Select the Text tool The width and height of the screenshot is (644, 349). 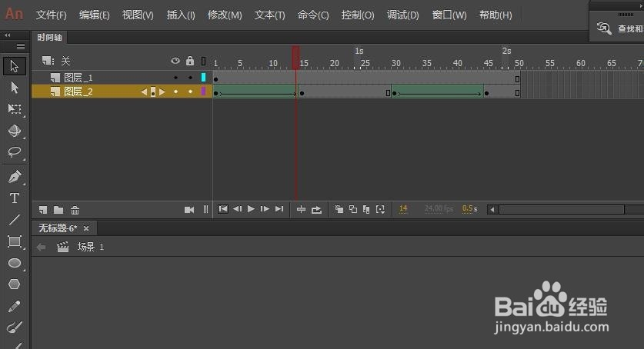click(x=15, y=198)
